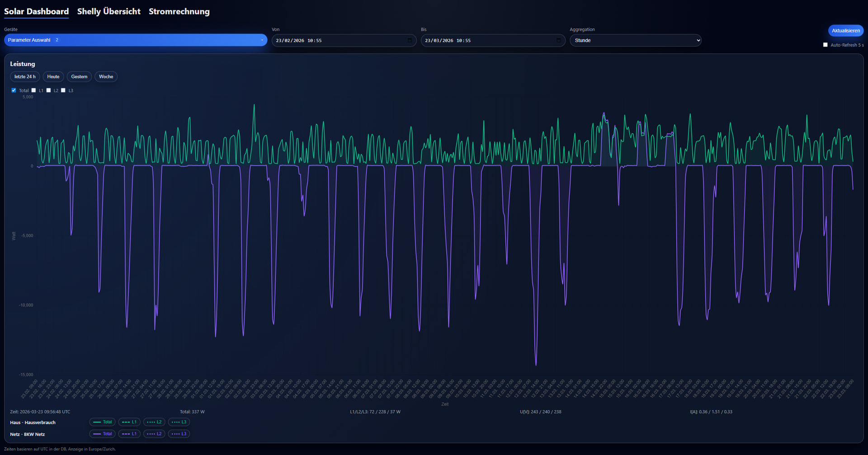Toggle Netz BKW Netz Total legend pill

click(103, 434)
